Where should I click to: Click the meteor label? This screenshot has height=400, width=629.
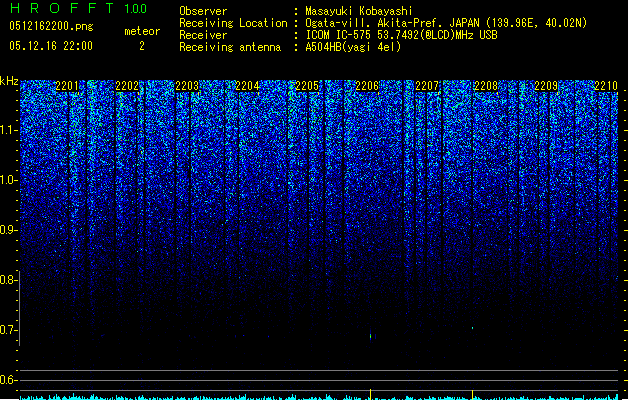click(x=142, y=31)
